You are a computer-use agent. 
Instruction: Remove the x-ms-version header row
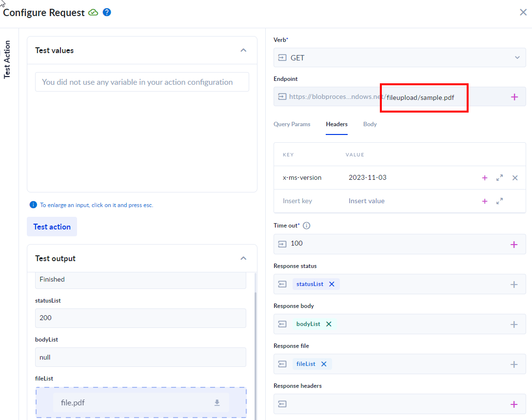[x=515, y=178]
